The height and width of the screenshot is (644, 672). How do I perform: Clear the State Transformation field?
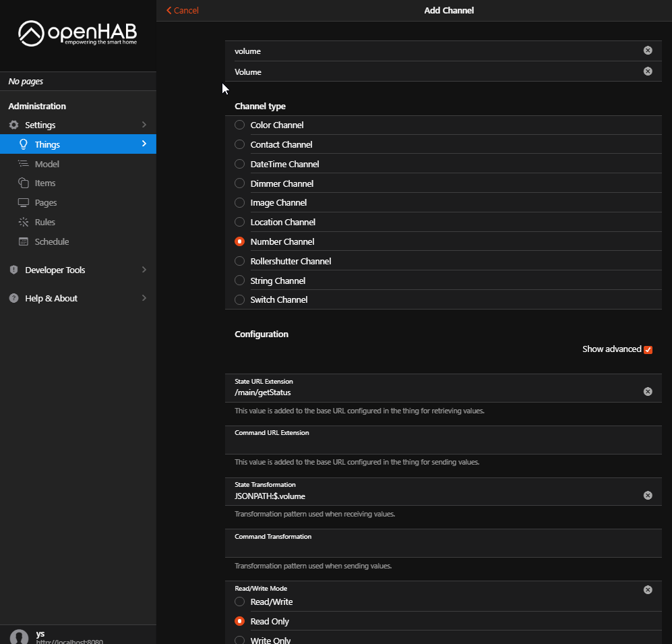(x=648, y=495)
